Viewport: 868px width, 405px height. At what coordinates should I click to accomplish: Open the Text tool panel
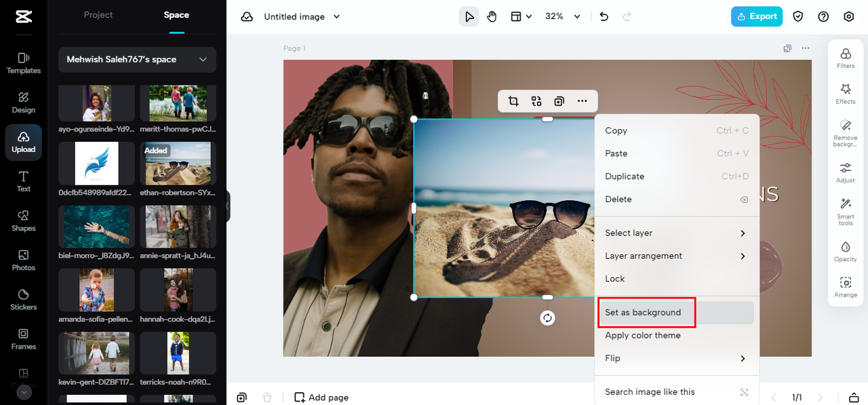click(23, 181)
